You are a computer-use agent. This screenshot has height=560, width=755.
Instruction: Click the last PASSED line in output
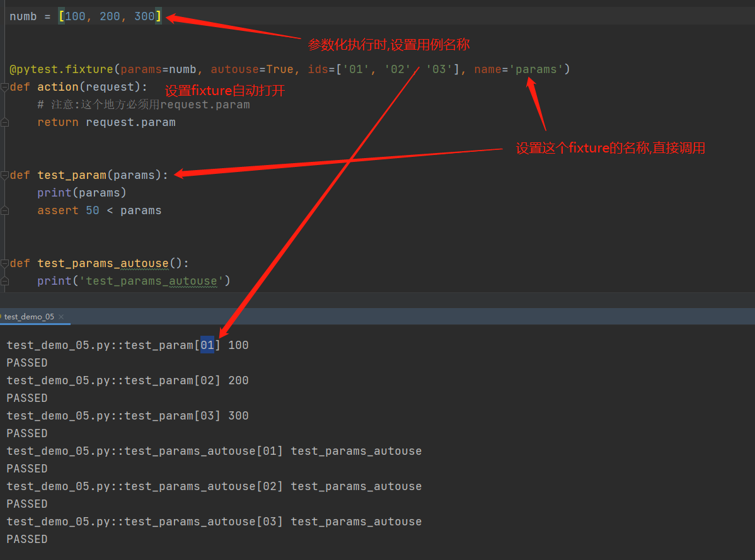tap(27, 539)
